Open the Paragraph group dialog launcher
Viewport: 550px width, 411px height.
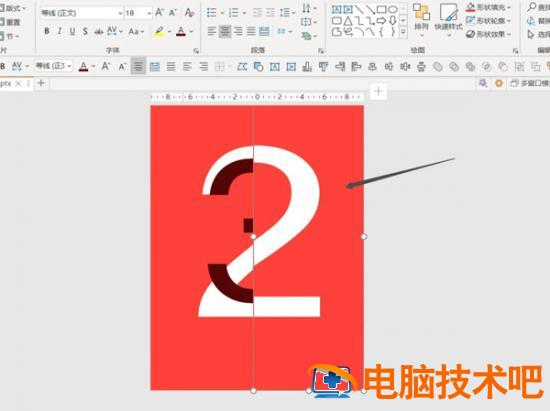321,51
